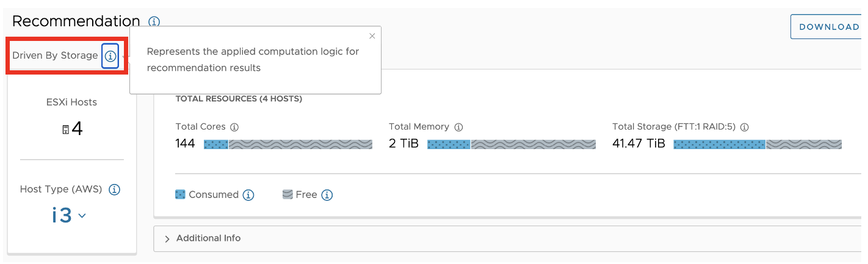Click ESXi host server icon
The width and height of the screenshot is (868, 264).
(66, 130)
